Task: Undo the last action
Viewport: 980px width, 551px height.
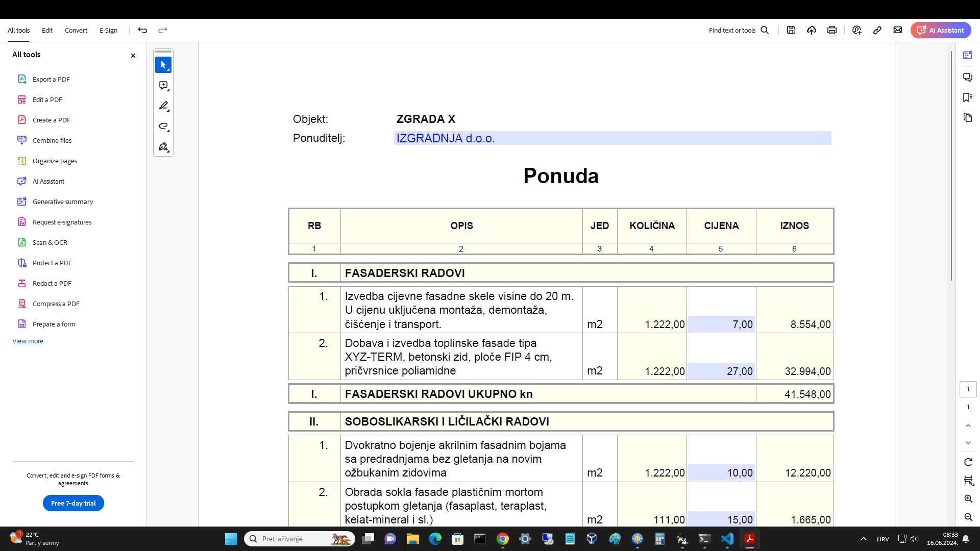Action: pyautogui.click(x=142, y=30)
